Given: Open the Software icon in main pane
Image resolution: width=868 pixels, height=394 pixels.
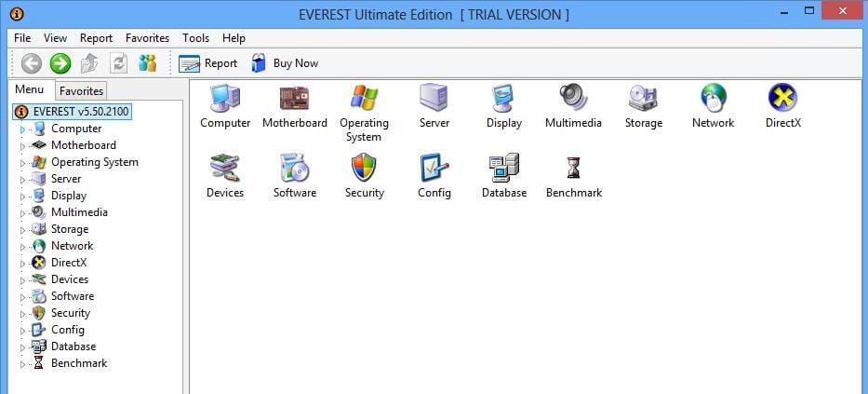Looking at the screenshot, I should 295,168.
